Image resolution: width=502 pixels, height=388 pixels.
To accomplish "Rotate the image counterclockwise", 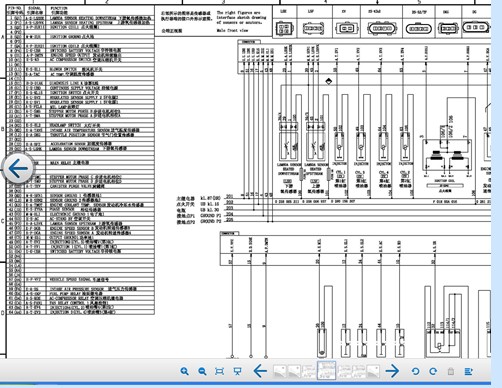I will point(415,371).
